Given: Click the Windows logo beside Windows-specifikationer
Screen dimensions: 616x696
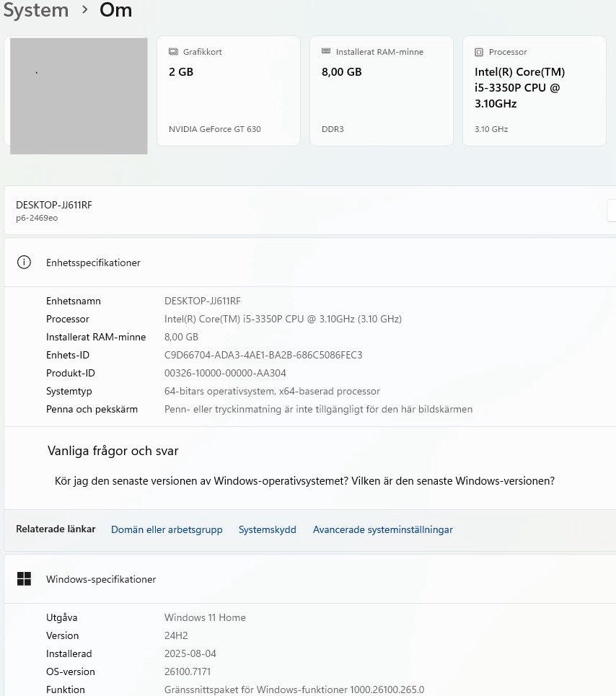Looking at the screenshot, I should 24,579.
